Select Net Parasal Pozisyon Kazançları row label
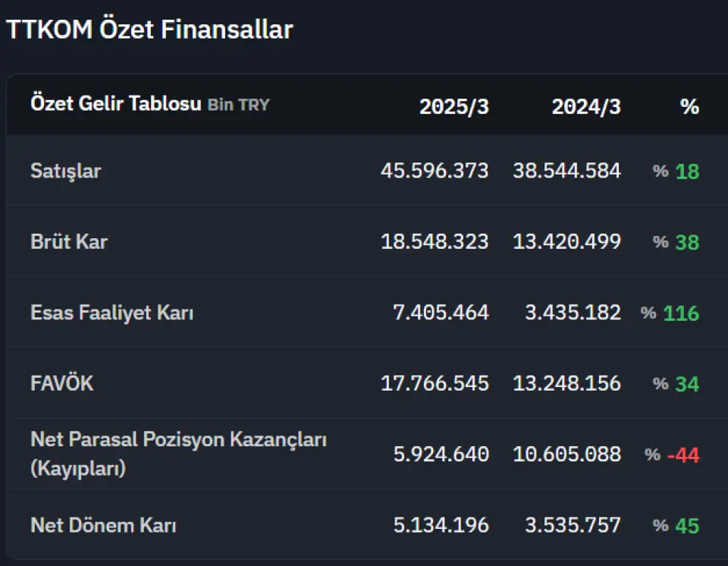 178,454
